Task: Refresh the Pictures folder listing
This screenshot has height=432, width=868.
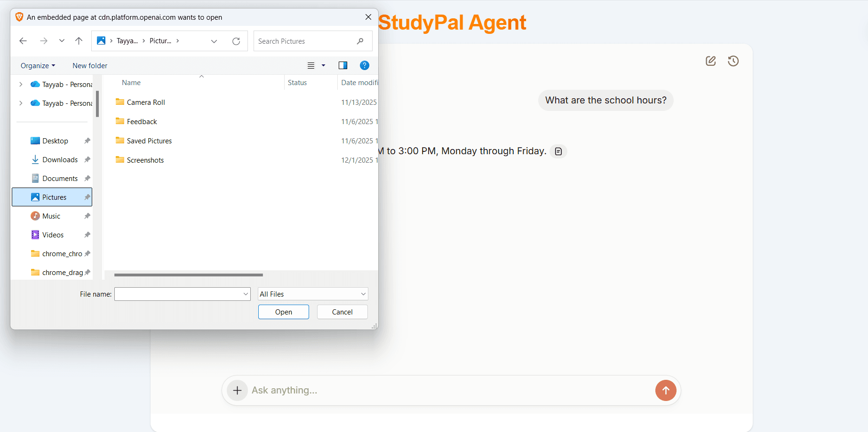Action: 236,41
